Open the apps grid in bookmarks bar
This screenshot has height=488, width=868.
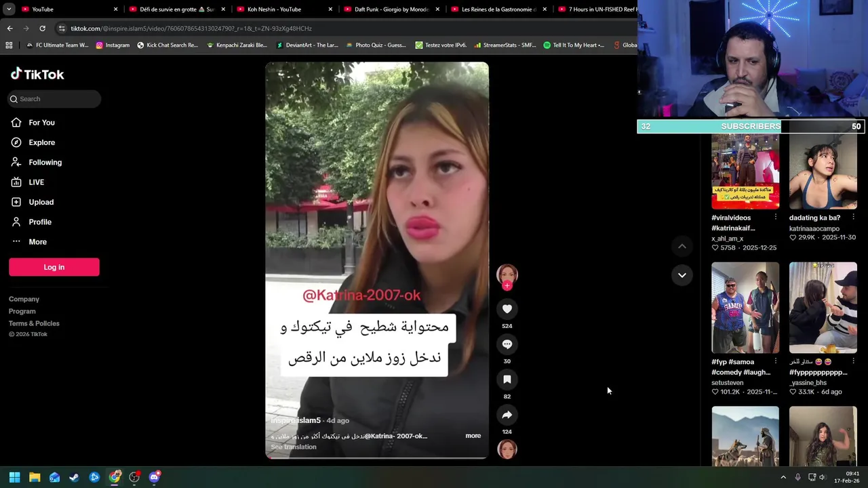[x=9, y=45]
